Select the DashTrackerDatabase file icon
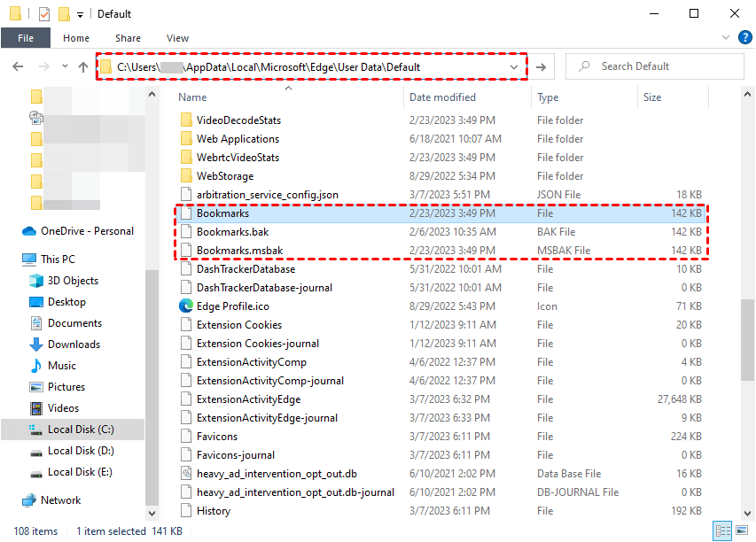 tap(186, 269)
